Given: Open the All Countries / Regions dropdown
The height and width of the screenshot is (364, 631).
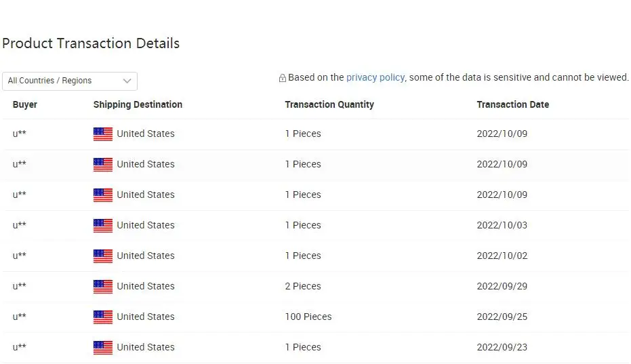Looking at the screenshot, I should [x=69, y=81].
